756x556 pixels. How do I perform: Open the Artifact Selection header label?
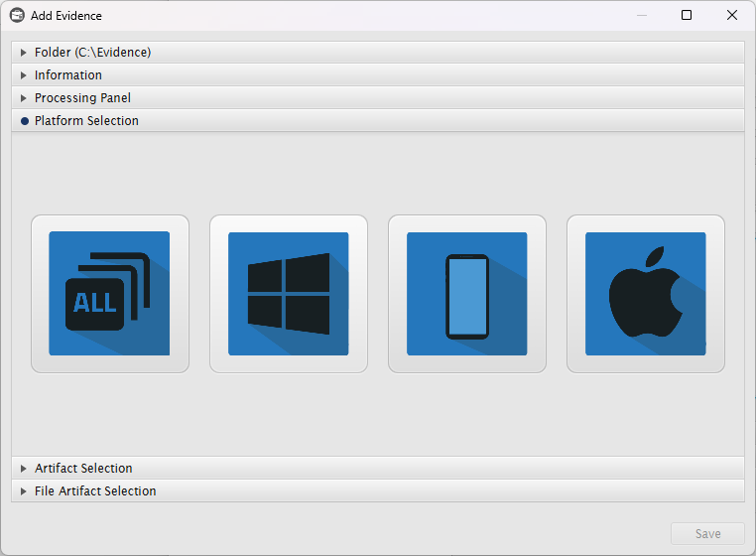83,469
